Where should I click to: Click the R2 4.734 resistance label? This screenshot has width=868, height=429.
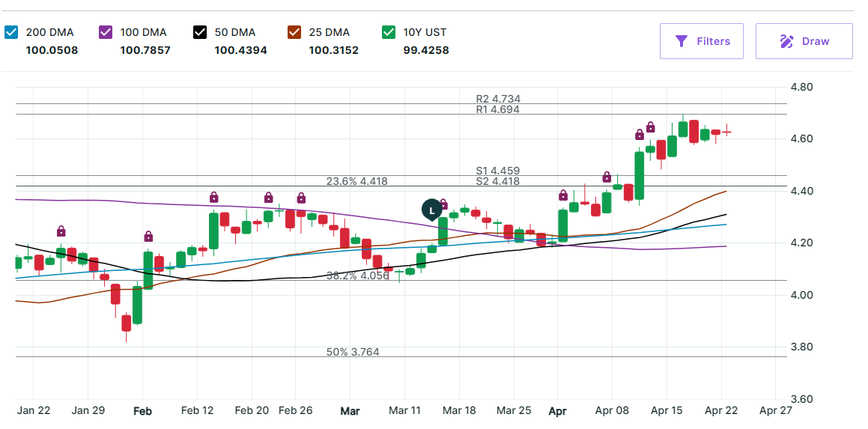tap(498, 99)
